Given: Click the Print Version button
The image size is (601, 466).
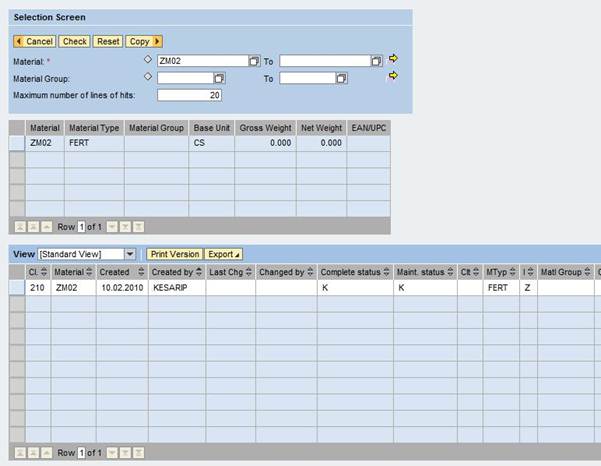Looking at the screenshot, I should click(x=175, y=254).
